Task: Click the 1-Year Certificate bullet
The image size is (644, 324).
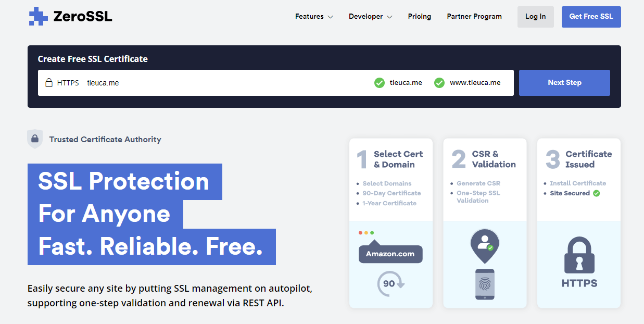Action: 389,203
